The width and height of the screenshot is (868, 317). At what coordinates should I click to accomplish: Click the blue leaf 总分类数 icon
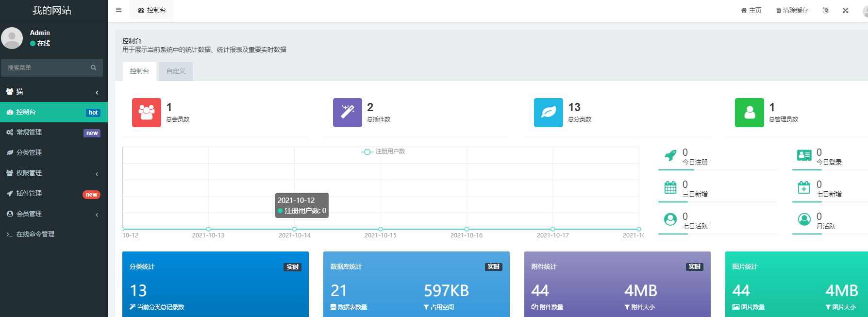548,113
